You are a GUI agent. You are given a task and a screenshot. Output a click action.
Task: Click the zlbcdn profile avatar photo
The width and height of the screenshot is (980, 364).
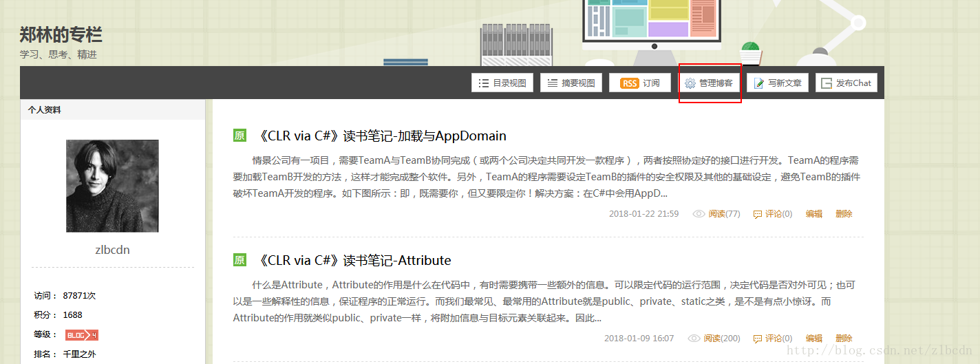pos(112,186)
